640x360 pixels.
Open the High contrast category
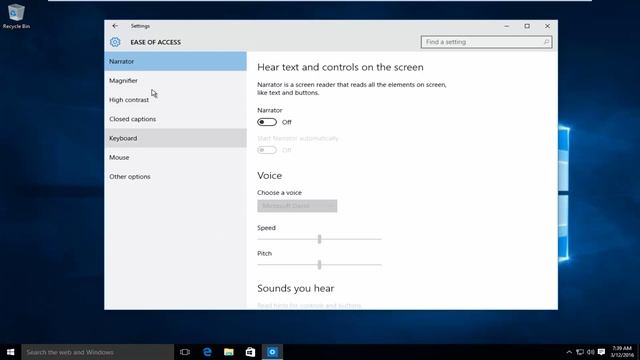point(176,100)
